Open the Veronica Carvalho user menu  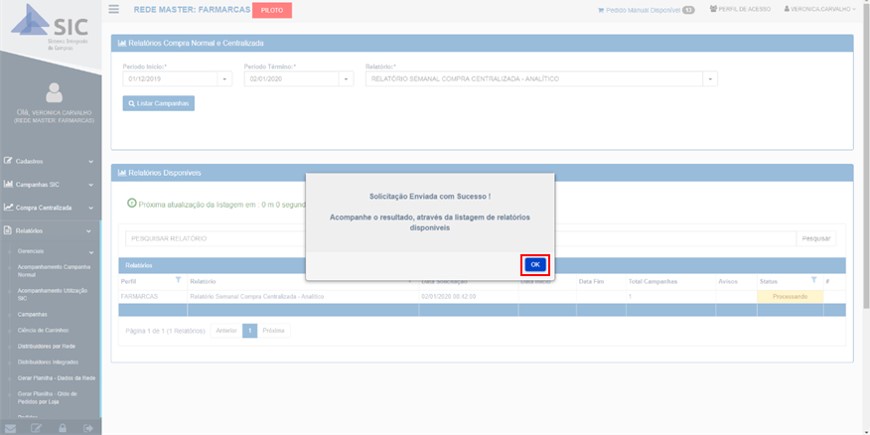coord(820,9)
